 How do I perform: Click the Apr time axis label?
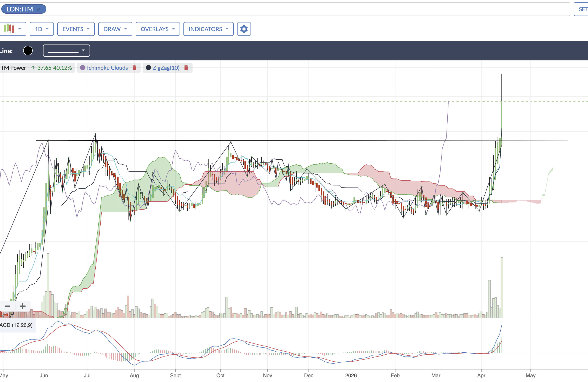coord(481,375)
